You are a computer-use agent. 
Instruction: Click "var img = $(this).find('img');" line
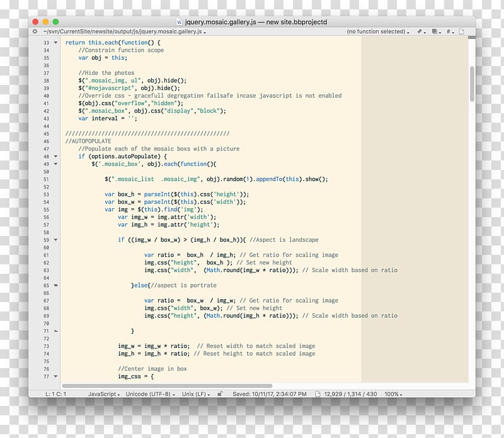click(154, 210)
